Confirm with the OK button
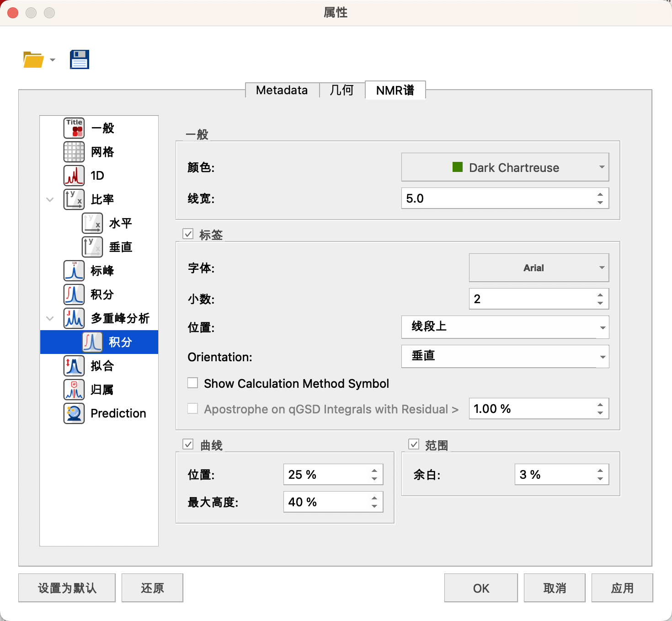 pos(481,588)
